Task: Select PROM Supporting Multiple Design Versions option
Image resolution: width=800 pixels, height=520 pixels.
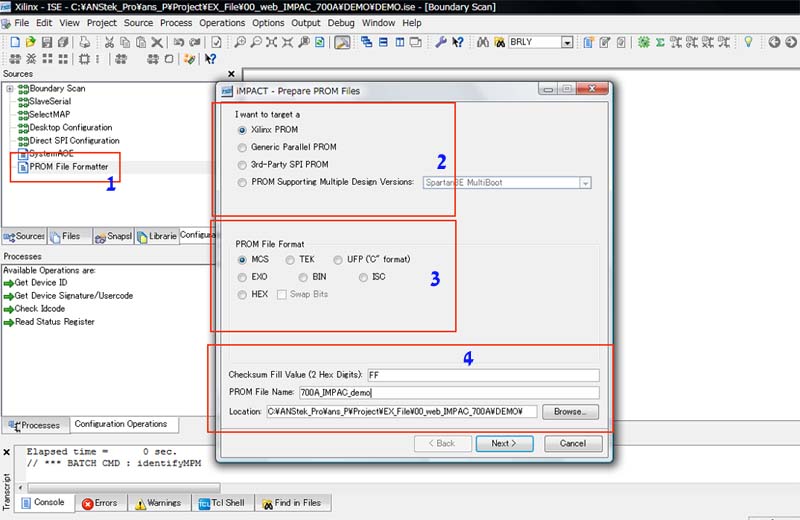Action: [242, 183]
